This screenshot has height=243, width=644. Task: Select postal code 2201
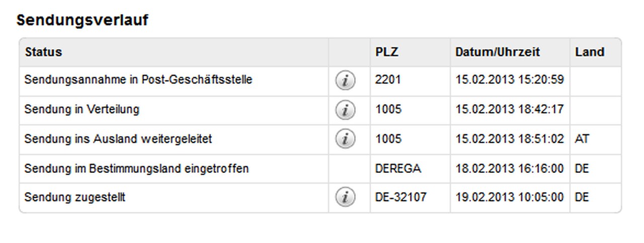click(388, 80)
